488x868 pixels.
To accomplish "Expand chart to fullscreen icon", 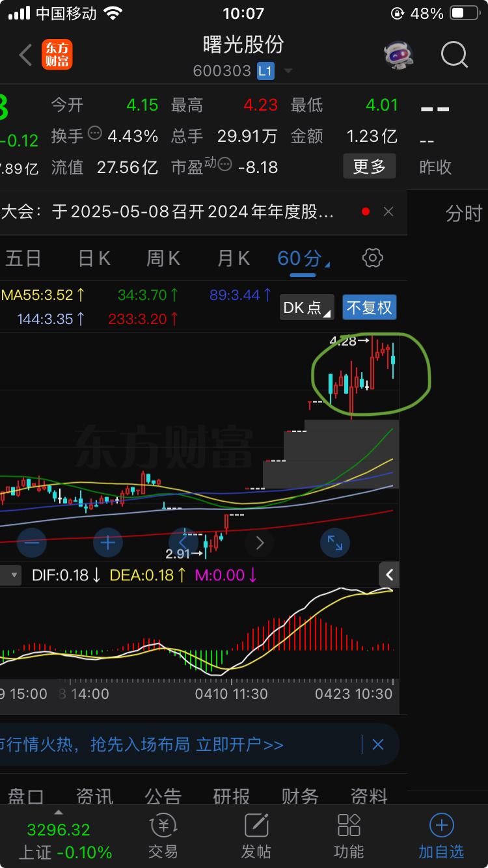I will pos(335,542).
